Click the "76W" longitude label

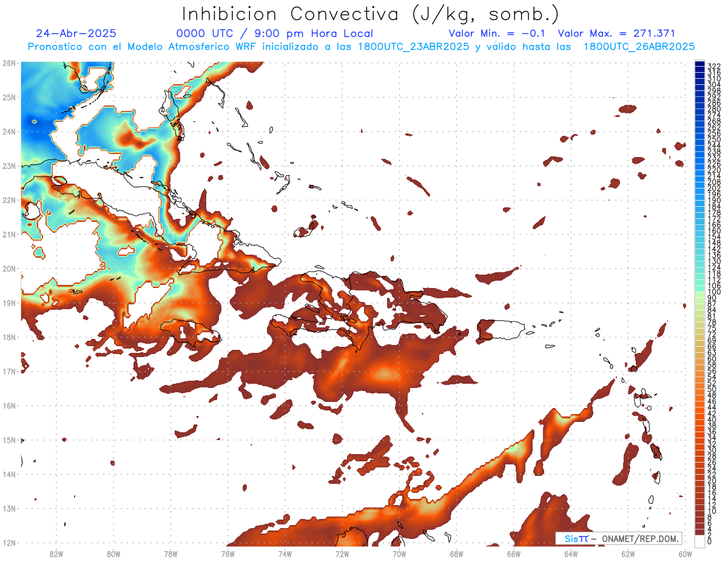tap(228, 554)
